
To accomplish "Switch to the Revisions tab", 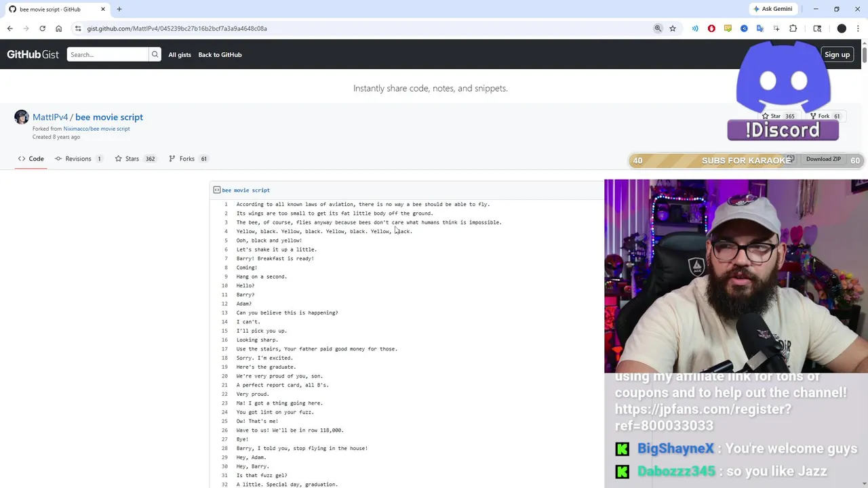I will (x=78, y=159).
